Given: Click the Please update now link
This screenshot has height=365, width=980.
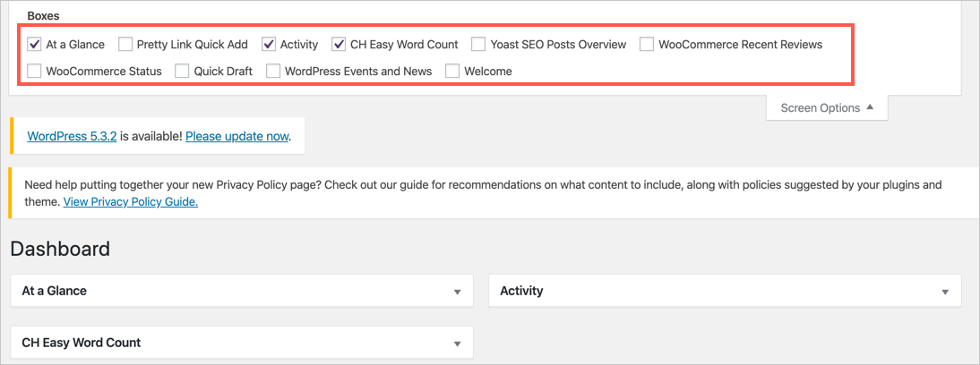Looking at the screenshot, I should [236, 137].
